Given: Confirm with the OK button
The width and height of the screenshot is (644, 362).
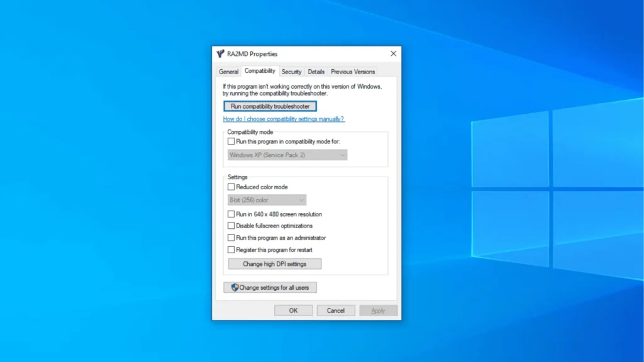Looking at the screenshot, I should 293,310.
